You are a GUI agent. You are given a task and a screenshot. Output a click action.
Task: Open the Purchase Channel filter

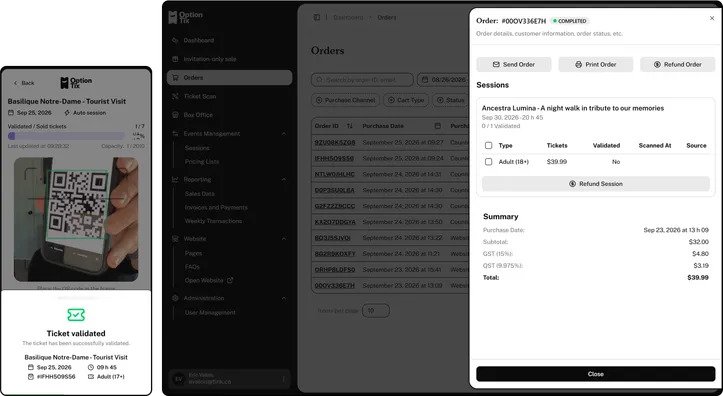tap(345, 100)
